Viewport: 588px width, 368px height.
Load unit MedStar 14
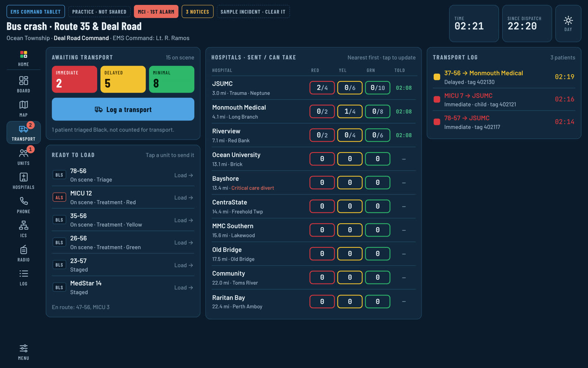[123, 287]
